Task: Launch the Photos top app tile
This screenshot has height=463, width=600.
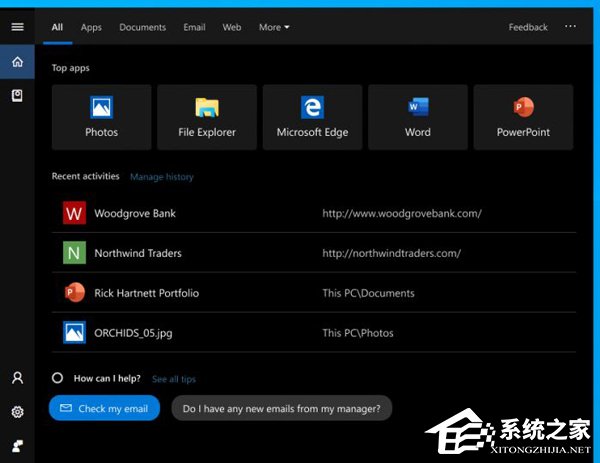Action: (x=101, y=117)
